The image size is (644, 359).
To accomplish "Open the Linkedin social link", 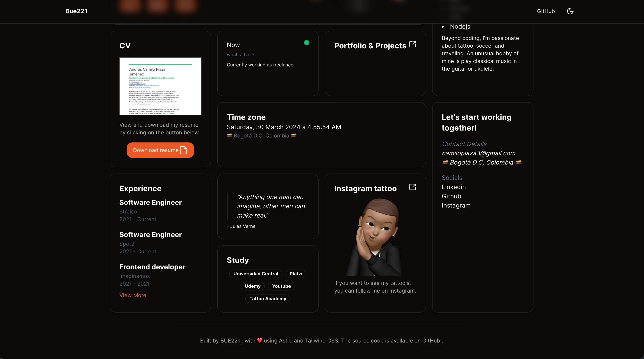I will (453, 187).
